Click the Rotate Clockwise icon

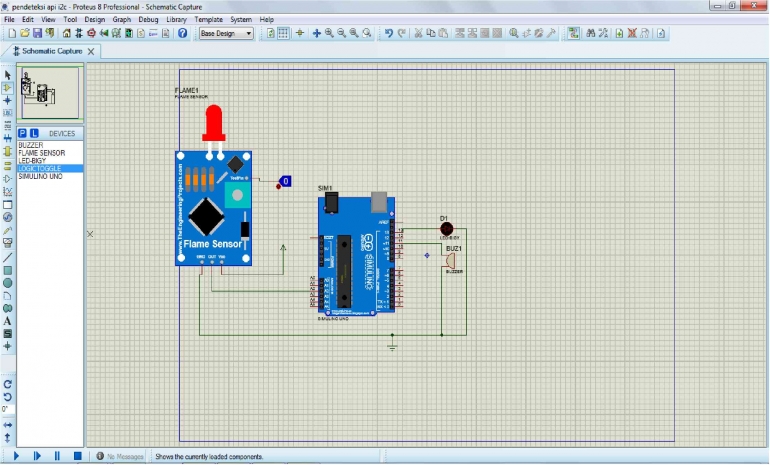click(8, 384)
